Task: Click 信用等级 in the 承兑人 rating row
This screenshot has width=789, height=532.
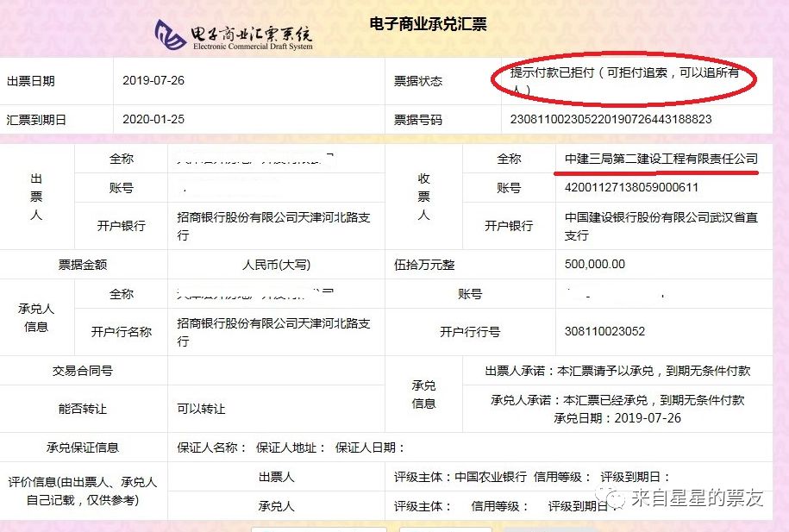Action: [x=499, y=506]
